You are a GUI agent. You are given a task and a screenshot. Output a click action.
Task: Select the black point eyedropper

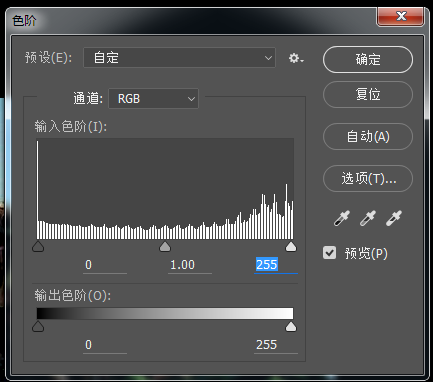342,218
